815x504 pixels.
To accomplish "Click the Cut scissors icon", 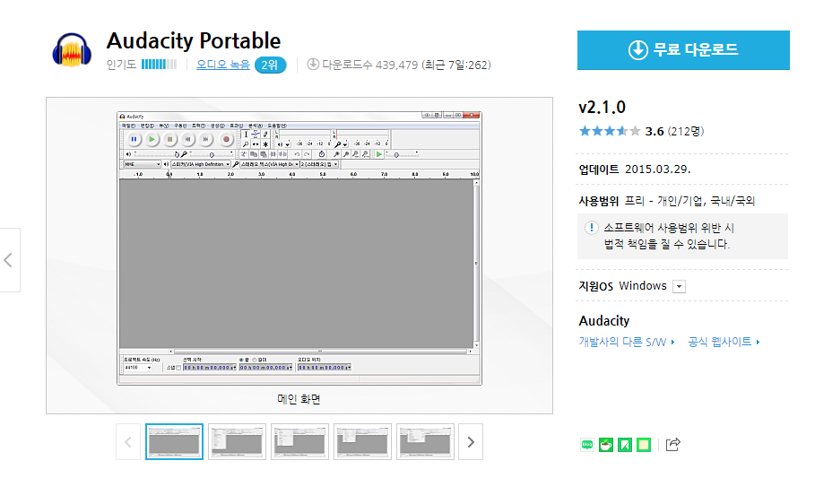I will [x=243, y=154].
